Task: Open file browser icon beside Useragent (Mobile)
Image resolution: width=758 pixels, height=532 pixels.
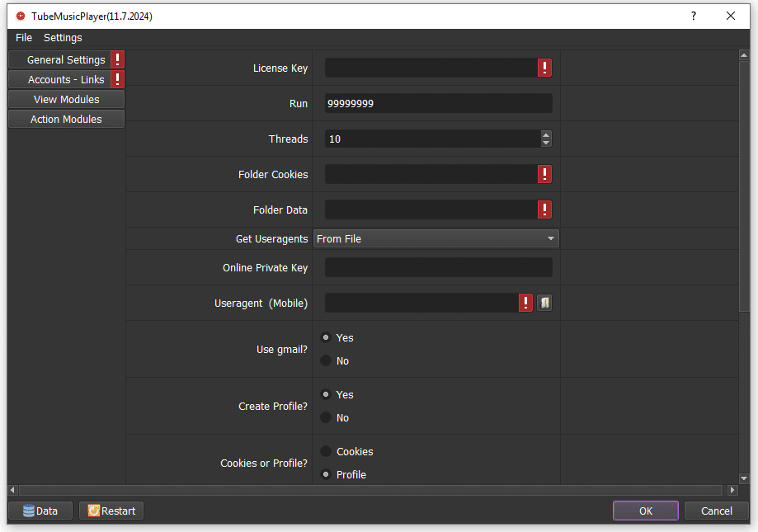Action: pyautogui.click(x=544, y=303)
